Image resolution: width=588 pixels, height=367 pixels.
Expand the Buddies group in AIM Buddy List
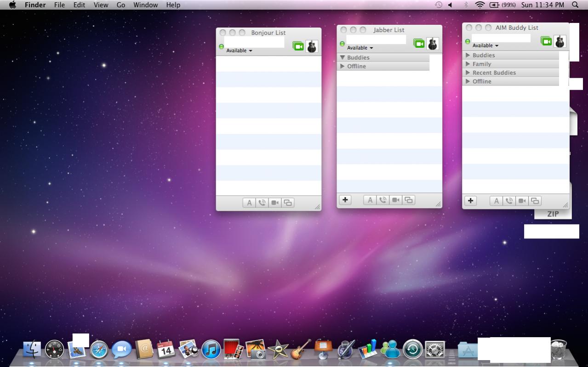[468, 55]
